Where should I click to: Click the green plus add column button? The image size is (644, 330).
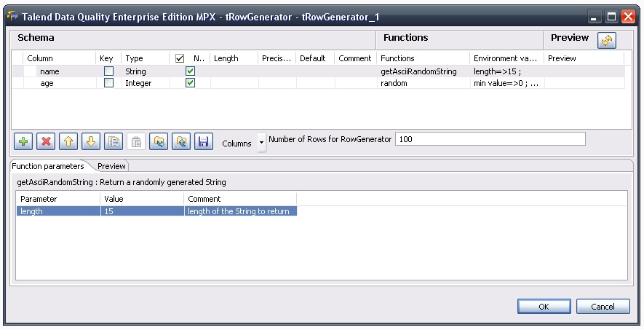[x=23, y=141]
